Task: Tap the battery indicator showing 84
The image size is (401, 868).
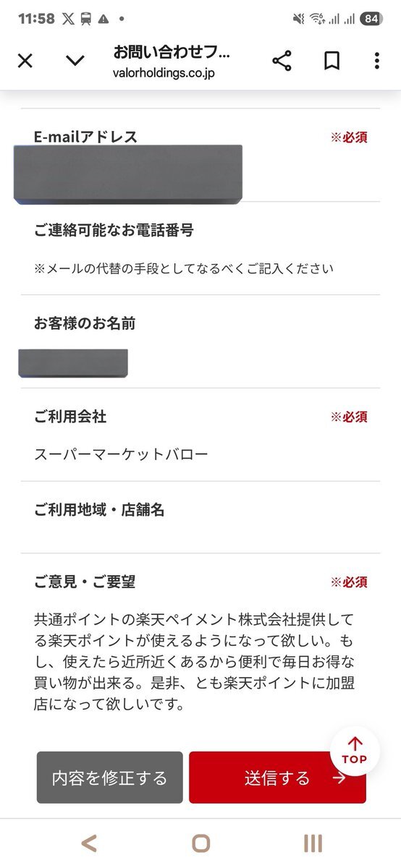Action: pyautogui.click(x=371, y=19)
